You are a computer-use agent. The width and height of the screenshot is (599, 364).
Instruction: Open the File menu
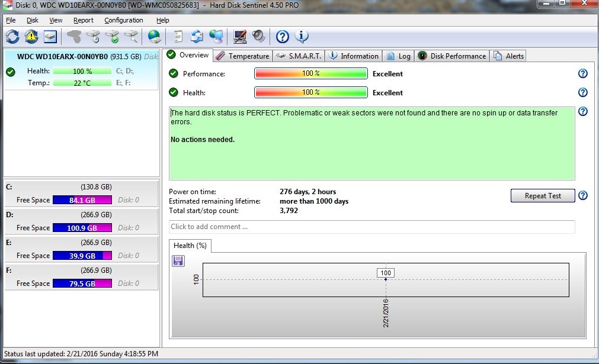[x=11, y=20]
